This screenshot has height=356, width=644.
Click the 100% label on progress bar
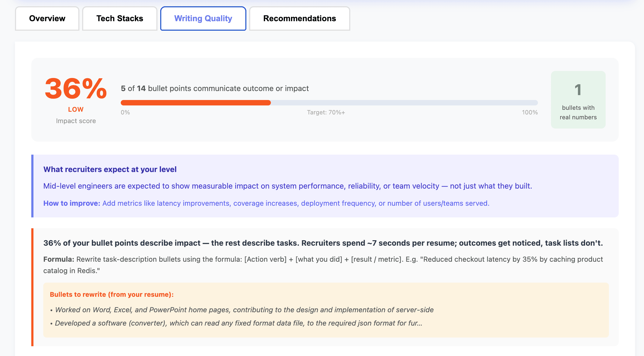pos(529,112)
